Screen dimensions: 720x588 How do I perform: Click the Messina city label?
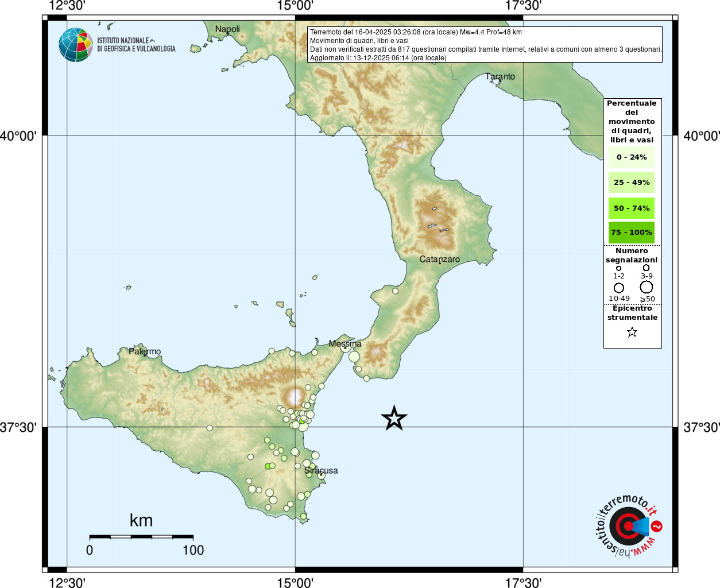[345, 344]
